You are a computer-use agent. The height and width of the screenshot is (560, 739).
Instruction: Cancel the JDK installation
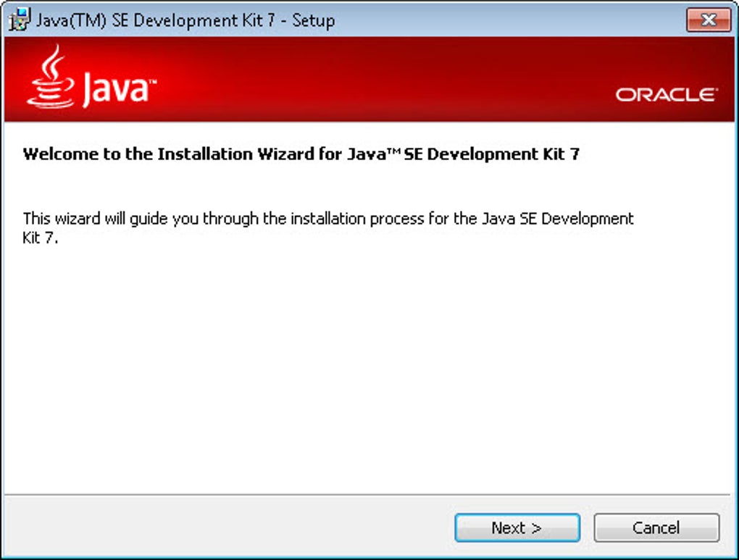tap(656, 527)
